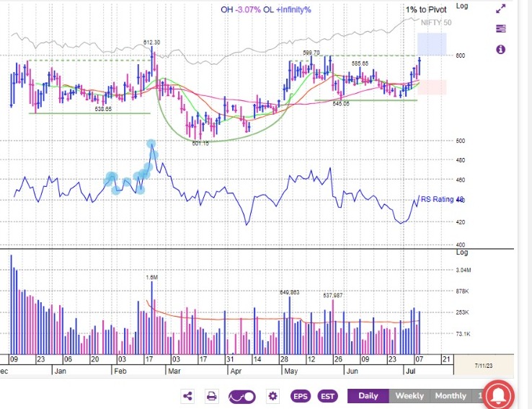The image size is (532, 409).
Task: Select the 501.15 cup low label
Action: pos(200,144)
